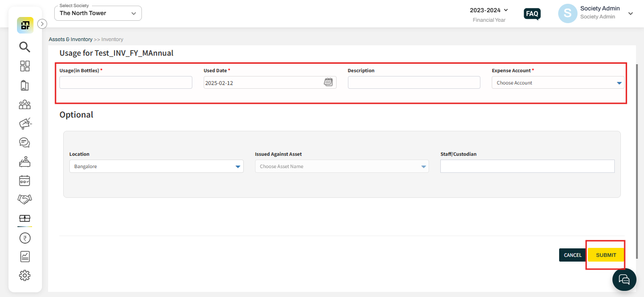This screenshot has height=297, width=644.
Task: Focus the Description input field
Action: 414,83
